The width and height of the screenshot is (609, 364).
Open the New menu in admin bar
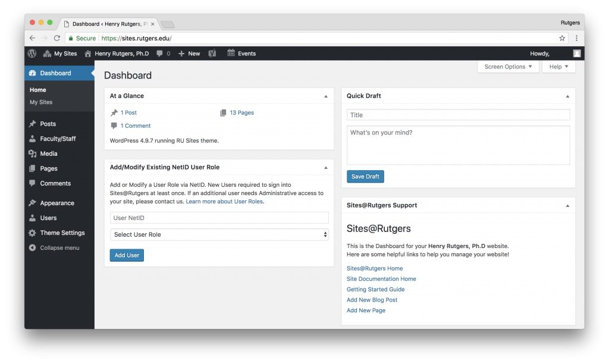tap(189, 54)
